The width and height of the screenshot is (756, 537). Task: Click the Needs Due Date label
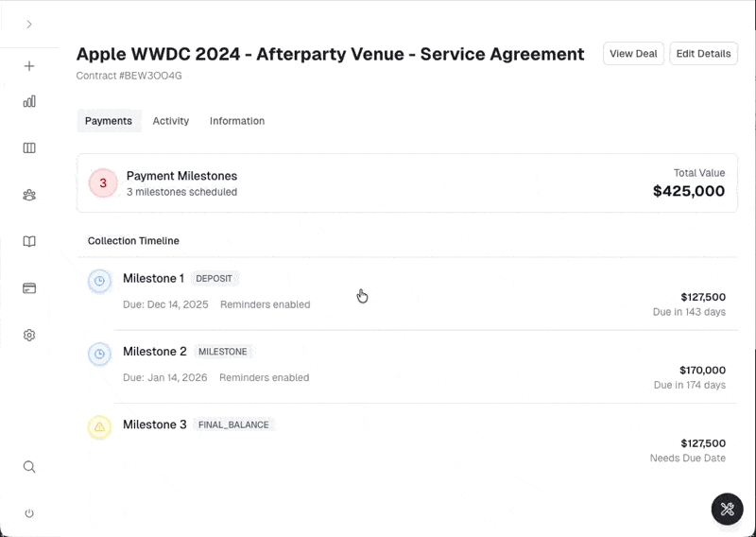click(x=688, y=458)
